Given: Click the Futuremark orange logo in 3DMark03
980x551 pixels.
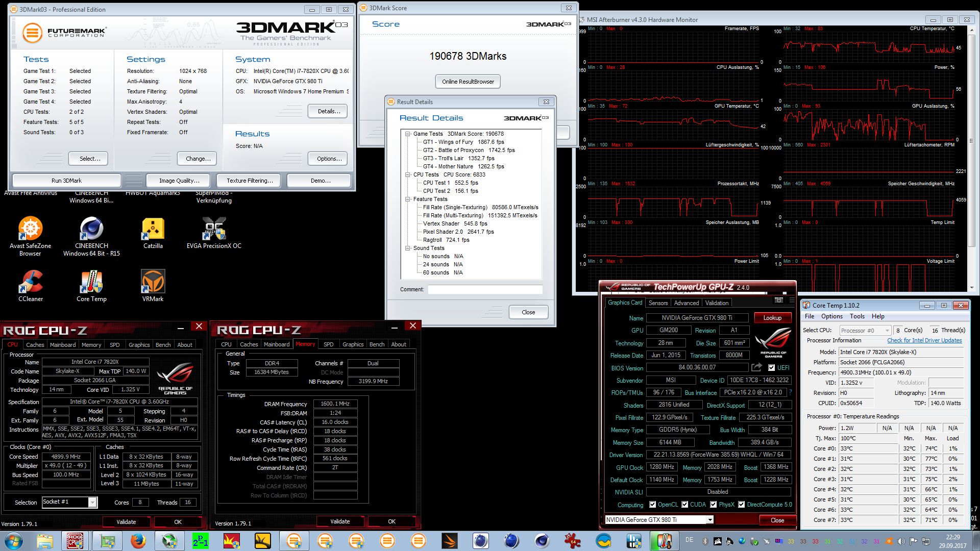Looking at the screenshot, I should click(32, 33).
